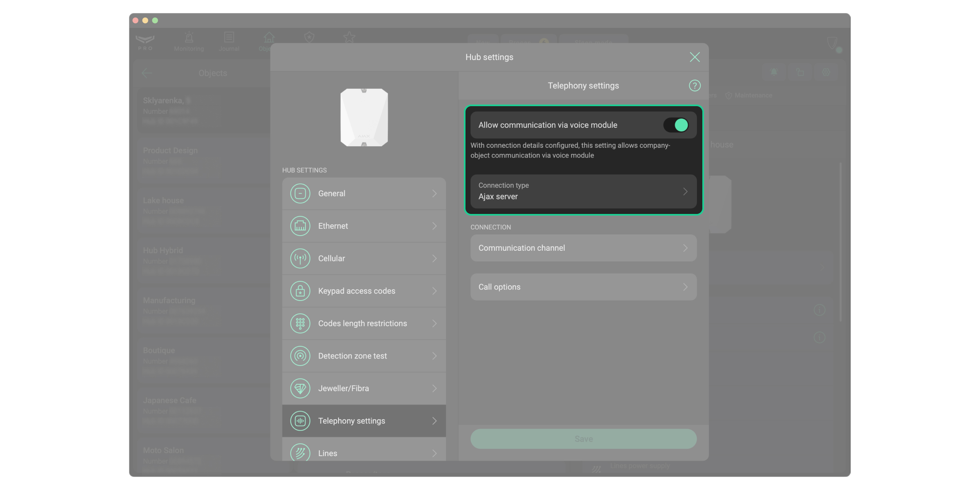
Task: Click the Telephony settings waveform icon
Action: [300, 421]
